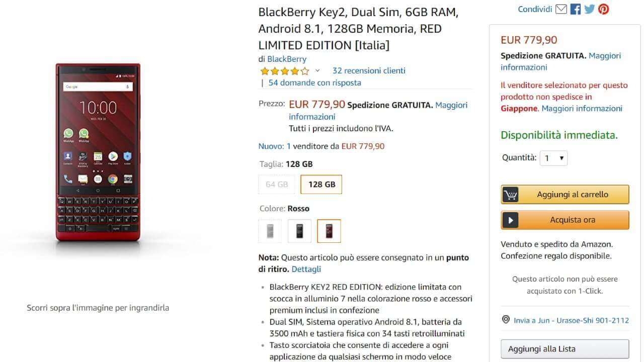This screenshot has width=644, height=362.
Task: Expand the star rating breakdown chevron
Action: [317, 71]
